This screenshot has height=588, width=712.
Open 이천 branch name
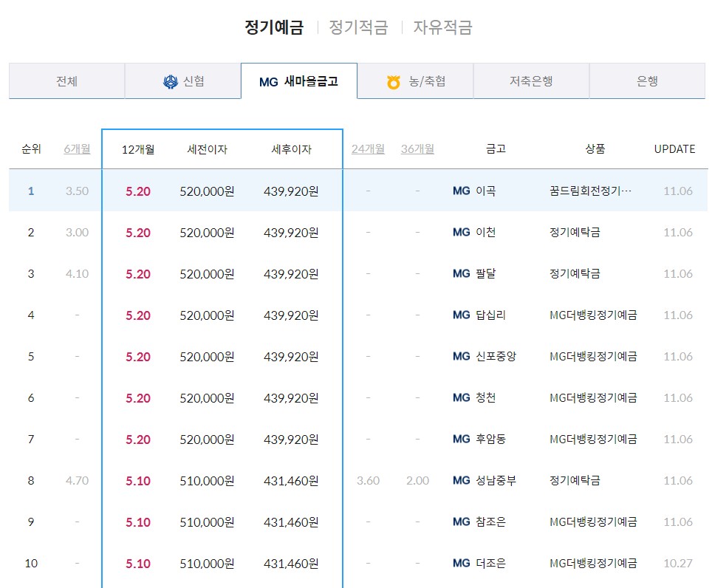coord(485,232)
